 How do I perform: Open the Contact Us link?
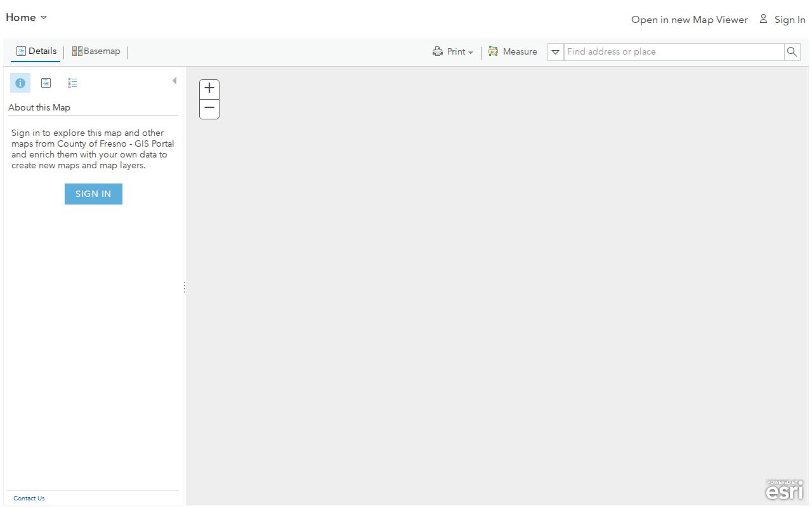click(29, 498)
